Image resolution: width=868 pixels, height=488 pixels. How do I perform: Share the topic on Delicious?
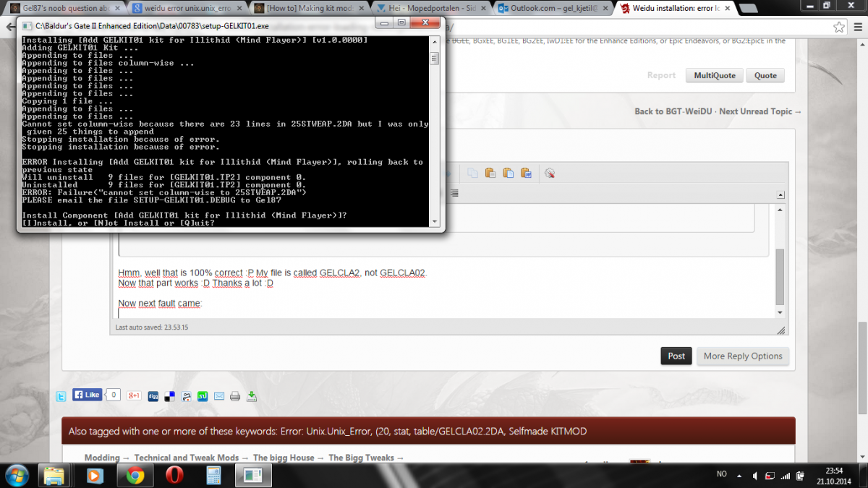click(169, 396)
